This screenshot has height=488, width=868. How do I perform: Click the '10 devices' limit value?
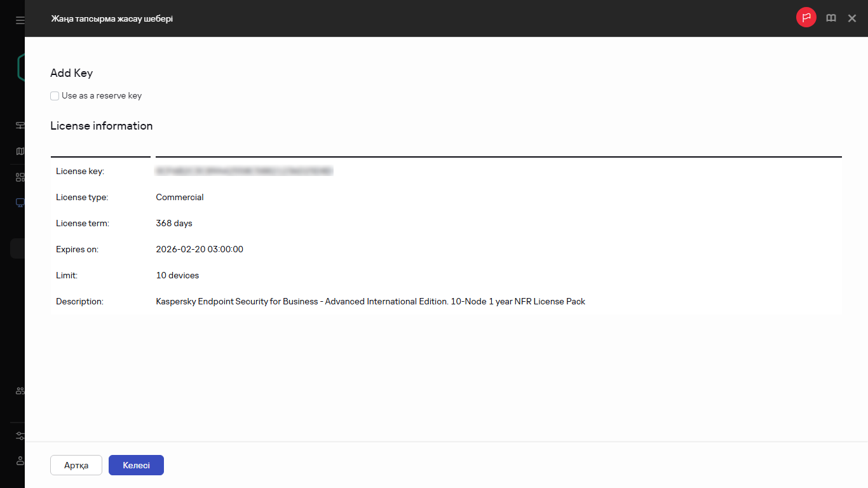(177, 275)
